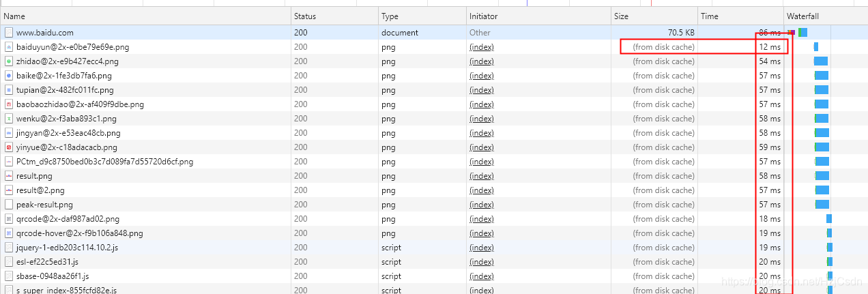This screenshot has width=868, height=294.
Task: Select the qrcode@2x-daf987ad02.png request name
Action: (x=68, y=219)
